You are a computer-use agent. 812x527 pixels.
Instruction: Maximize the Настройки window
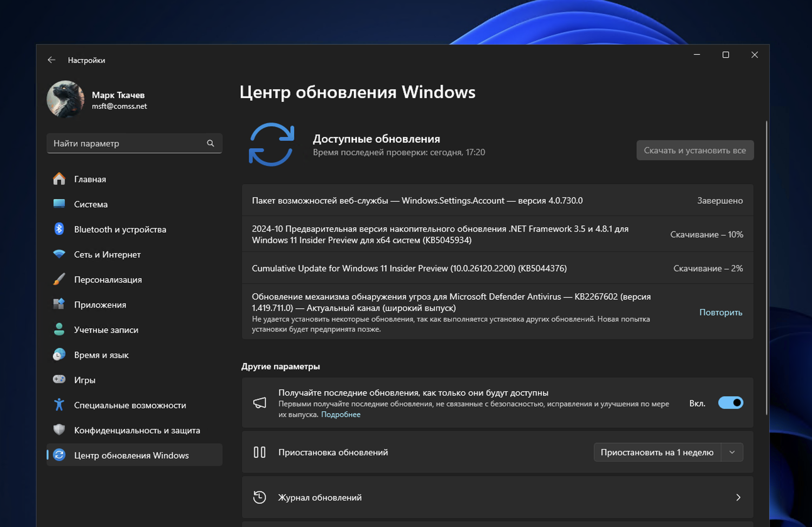(725, 55)
